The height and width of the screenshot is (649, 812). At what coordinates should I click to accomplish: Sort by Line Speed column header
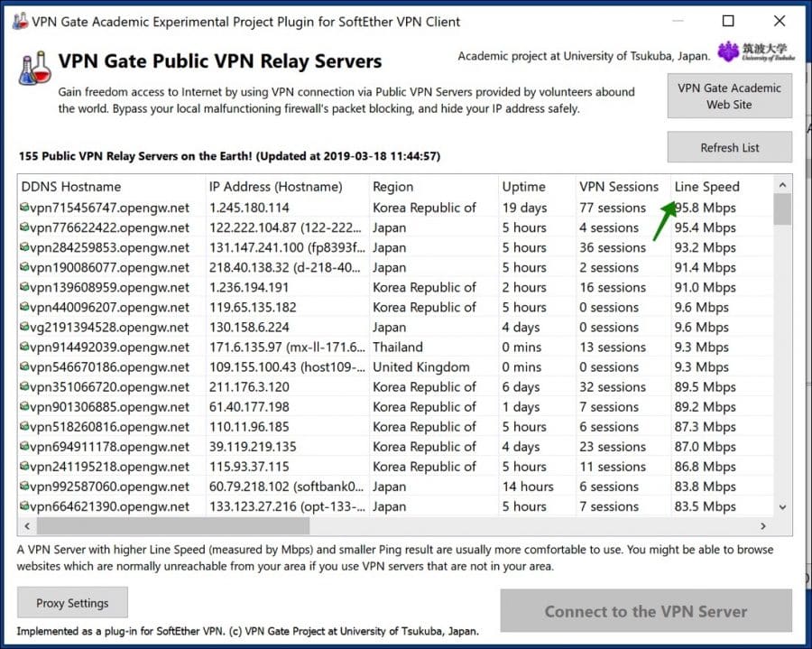722,187
